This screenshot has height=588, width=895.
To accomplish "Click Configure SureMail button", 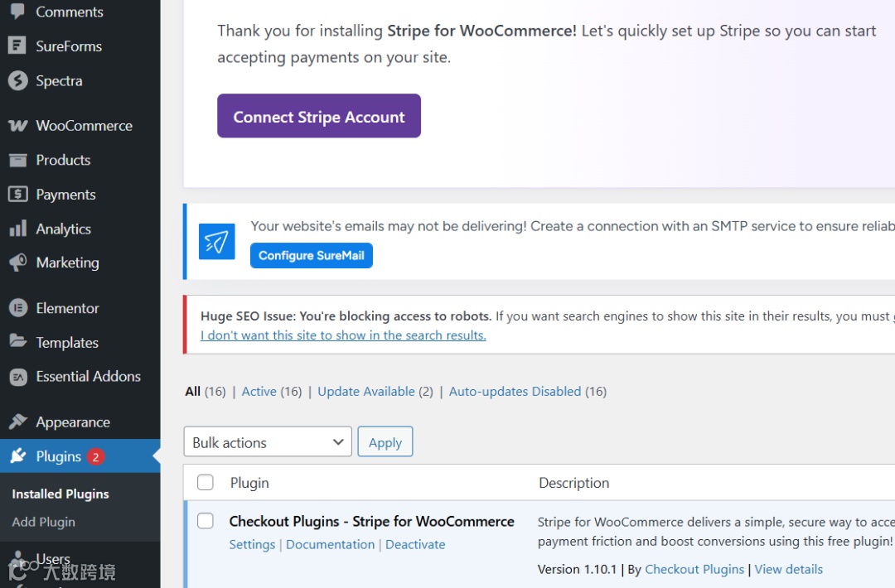I will (x=311, y=256).
